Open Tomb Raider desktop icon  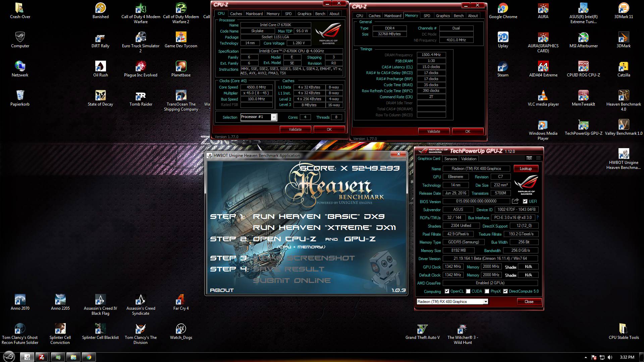pyautogui.click(x=141, y=99)
